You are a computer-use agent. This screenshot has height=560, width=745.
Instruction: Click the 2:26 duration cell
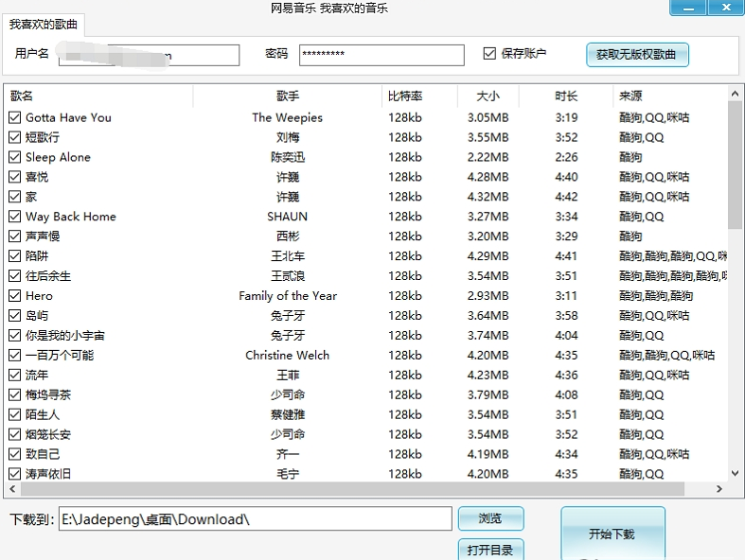[566, 157]
